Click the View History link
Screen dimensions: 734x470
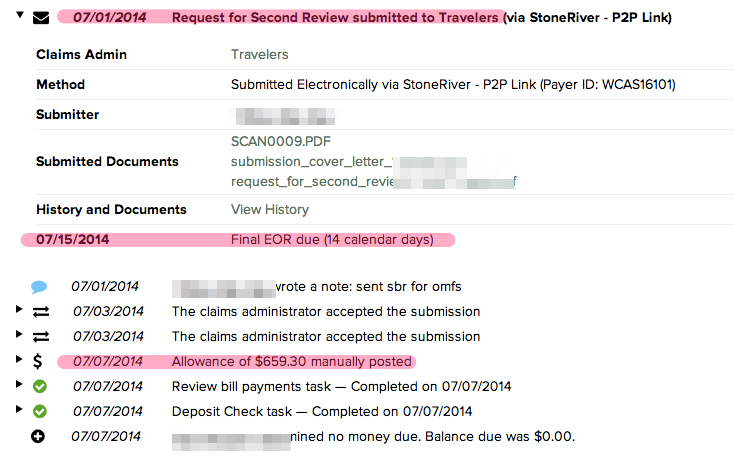click(270, 209)
